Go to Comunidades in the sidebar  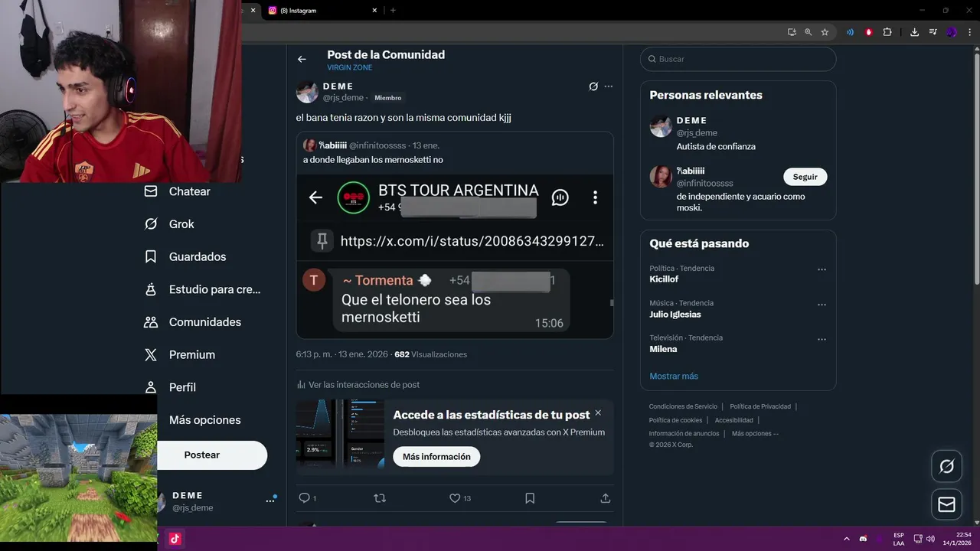coord(192,322)
